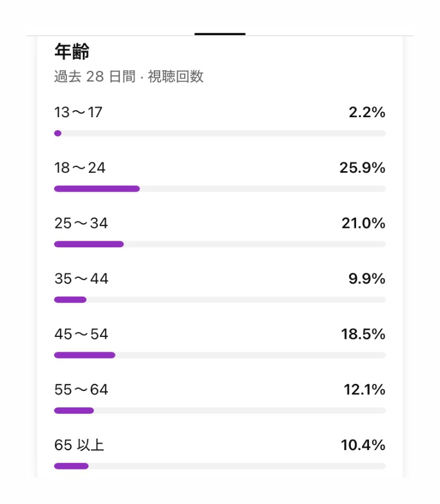Click the 9.9% percentage value
Screen dimensions: 440x504
pyautogui.click(x=367, y=279)
